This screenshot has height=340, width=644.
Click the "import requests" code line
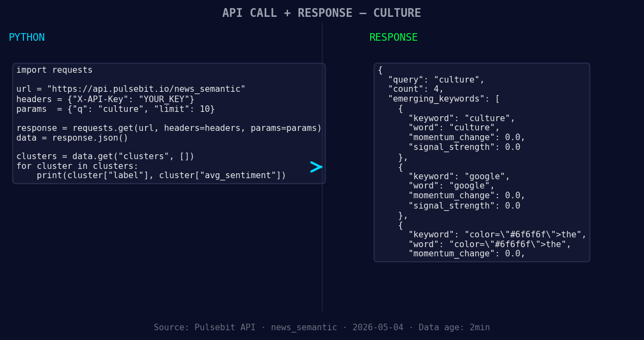(x=55, y=70)
